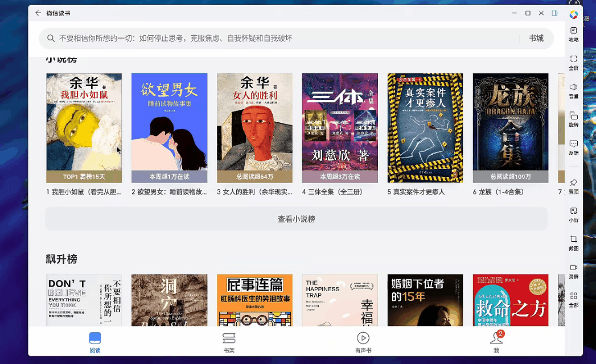Open the 真实案件才更瘆人 cover
The height and width of the screenshot is (364, 596).
425,128
